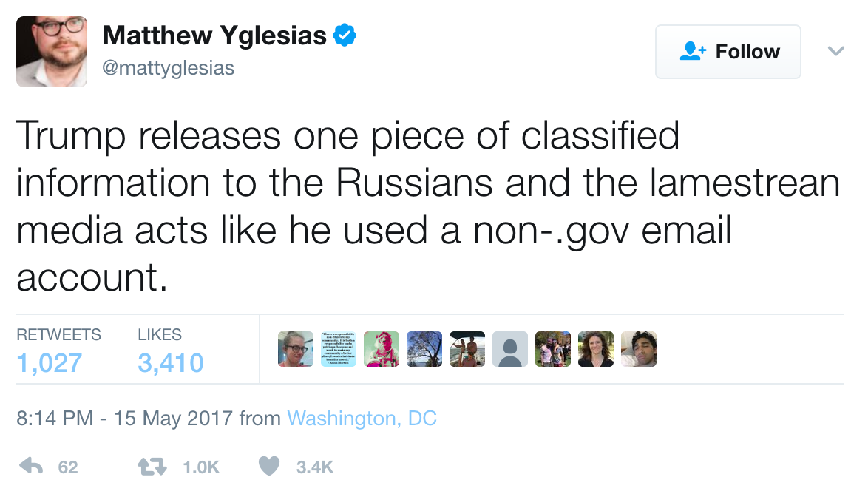868x494 pixels.
Task: Expand the tweet options chevron
Action: [x=835, y=51]
